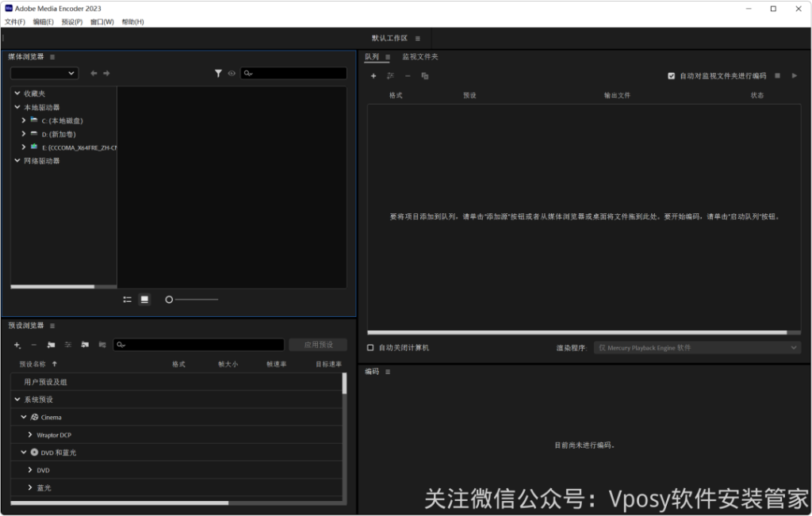Expand the 蓝光 preset group
812x516 pixels.
click(29, 487)
